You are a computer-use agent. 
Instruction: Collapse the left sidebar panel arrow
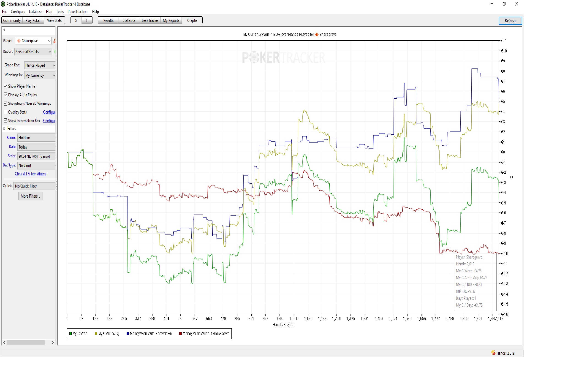4,30
